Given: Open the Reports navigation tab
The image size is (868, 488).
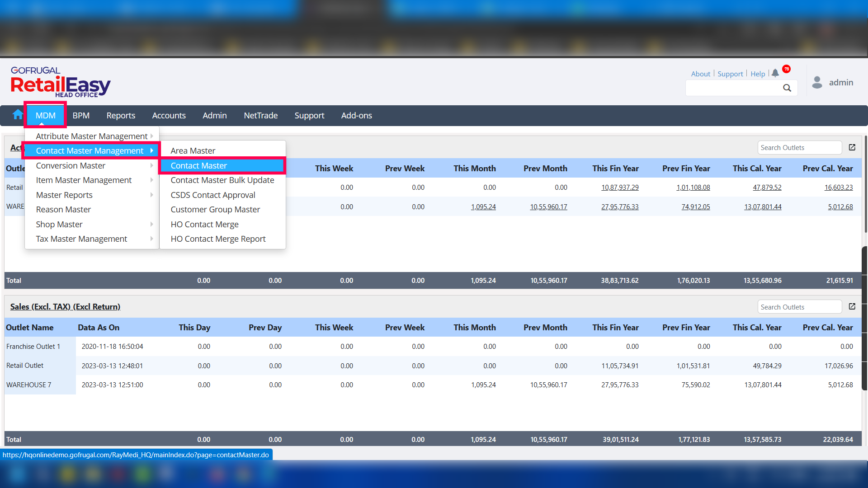Looking at the screenshot, I should [x=121, y=116].
